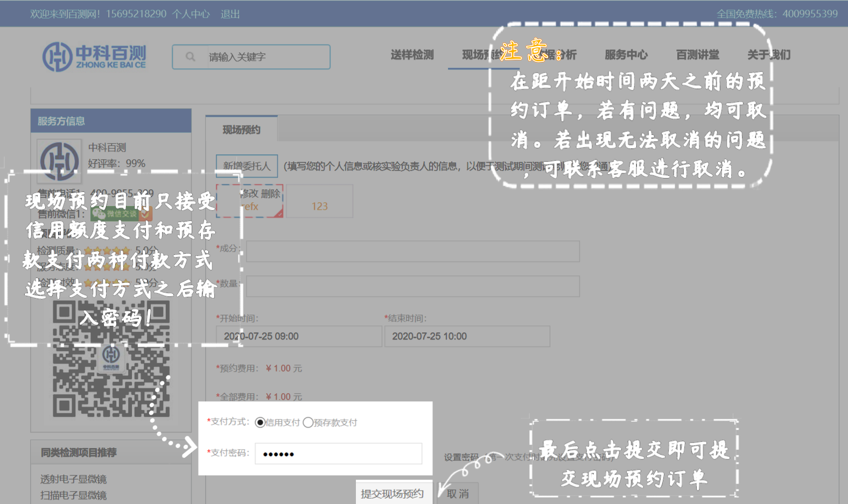Submit with the 提交现场预约 button

click(x=392, y=493)
